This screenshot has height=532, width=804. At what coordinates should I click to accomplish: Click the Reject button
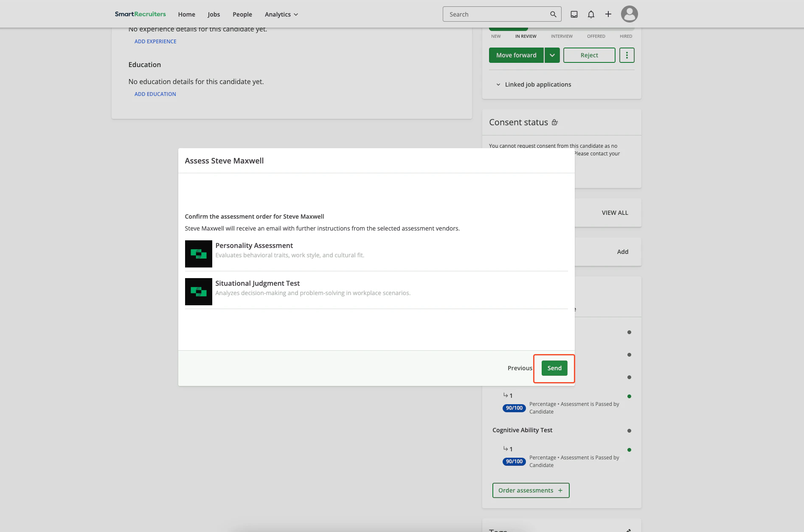tap(589, 55)
